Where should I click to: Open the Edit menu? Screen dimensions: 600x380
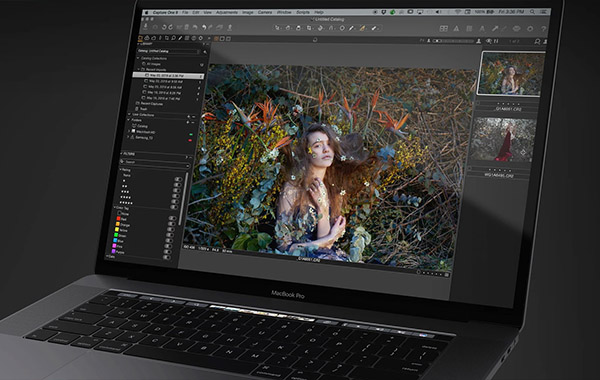coord(196,13)
